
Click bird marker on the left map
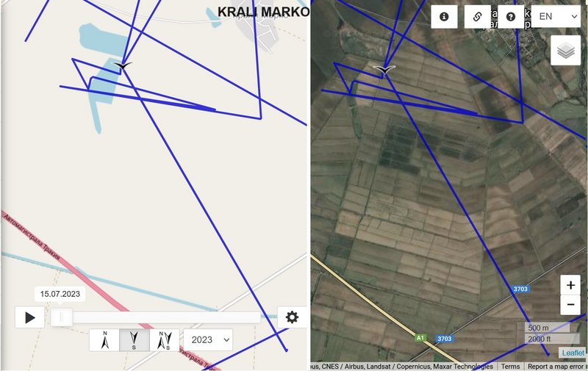(123, 66)
